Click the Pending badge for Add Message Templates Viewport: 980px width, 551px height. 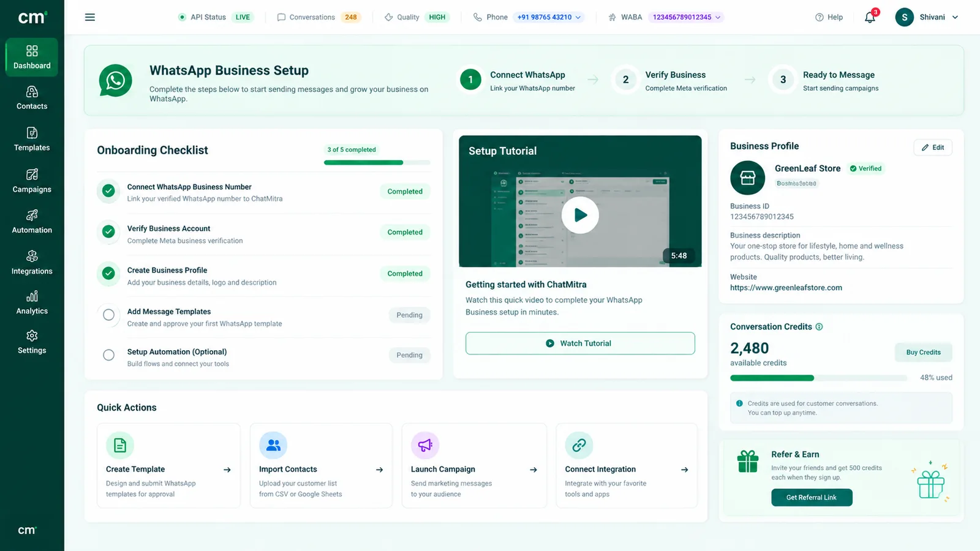point(409,315)
